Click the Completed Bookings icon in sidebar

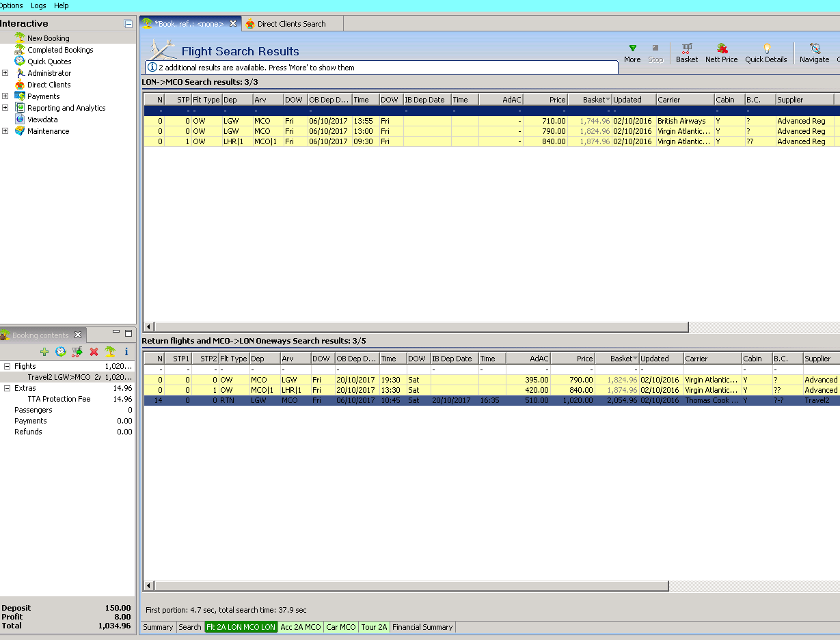click(x=20, y=50)
